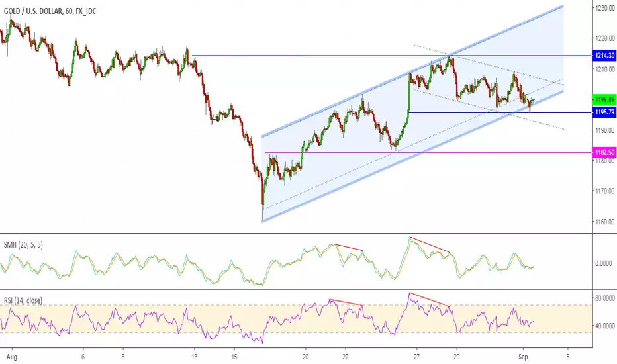617x364 pixels.
Task: Click the 80.0000 RSI axis value
Action: pos(605,298)
